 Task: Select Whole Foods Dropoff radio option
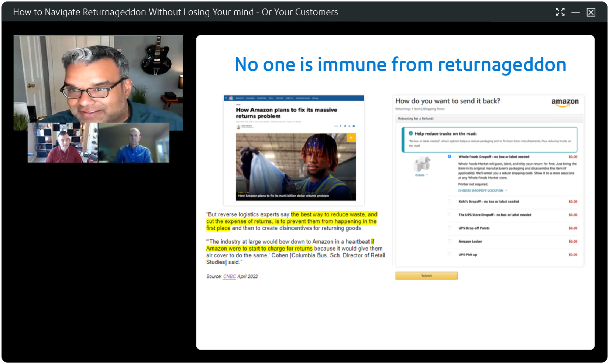[x=449, y=156]
